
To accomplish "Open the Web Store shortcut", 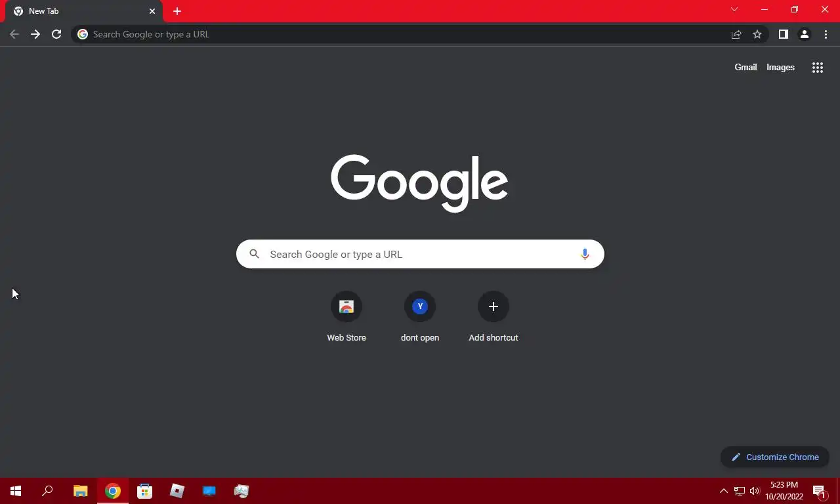I will (346, 317).
